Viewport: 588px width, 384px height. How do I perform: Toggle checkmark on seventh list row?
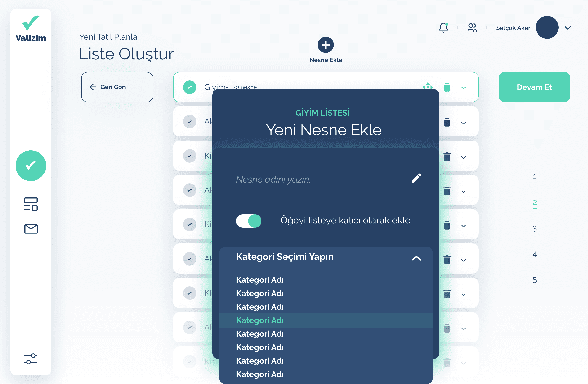[x=189, y=293]
